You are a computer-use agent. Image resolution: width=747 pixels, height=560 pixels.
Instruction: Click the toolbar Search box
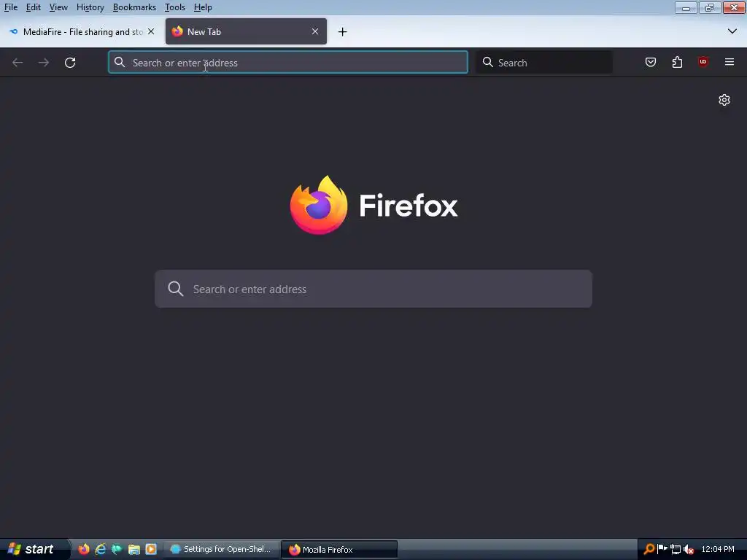pyautogui.click(x=544, y=63)
